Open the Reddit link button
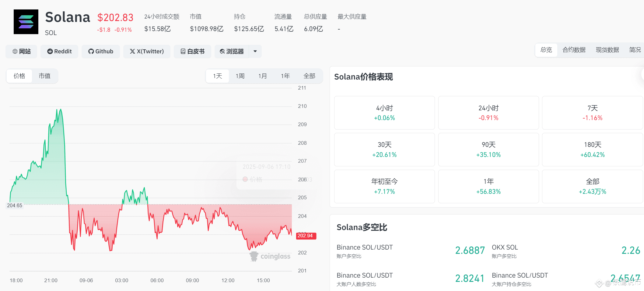The width and height of the screenshot is (644, 291). coord(59,51)
